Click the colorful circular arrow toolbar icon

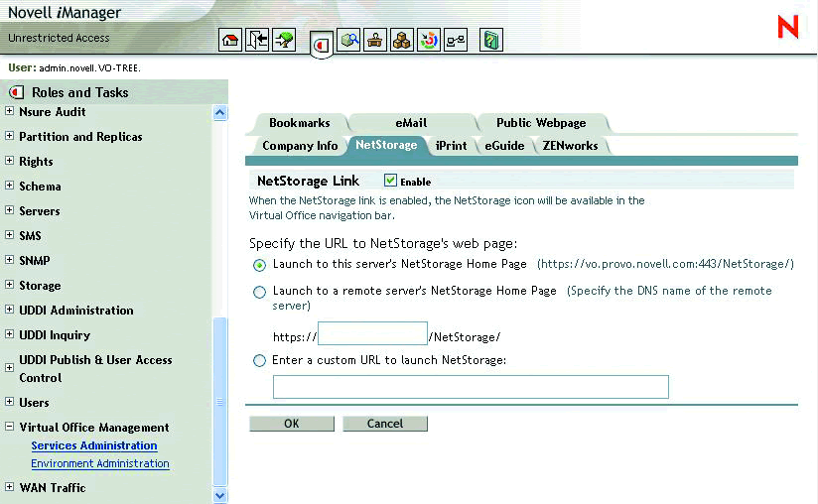429,40
